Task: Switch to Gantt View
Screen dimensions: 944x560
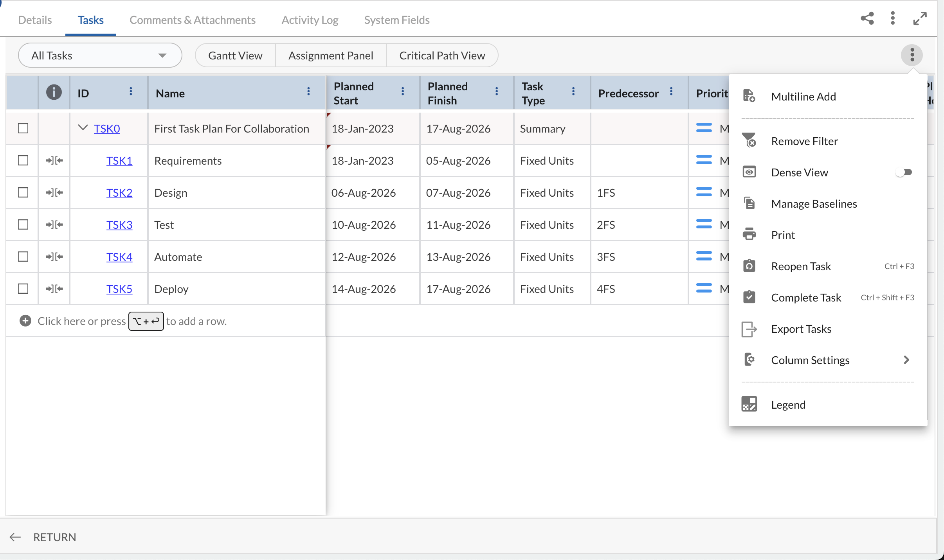Action: [x=235, y=55]
